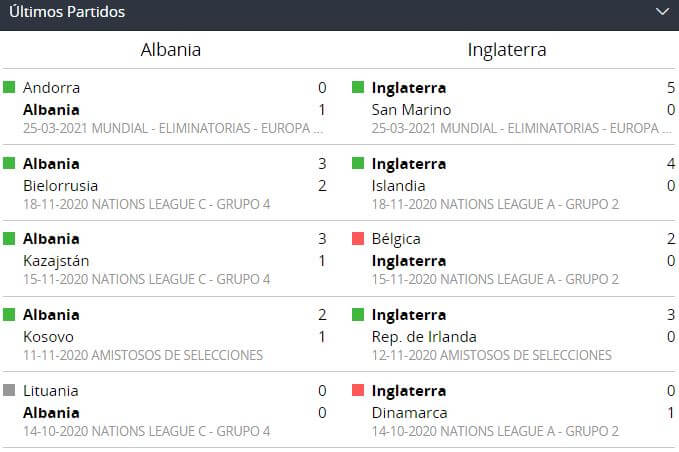Click green result square beside Albania–Kazajstán
679x452 pixels.
pos(9,240)
